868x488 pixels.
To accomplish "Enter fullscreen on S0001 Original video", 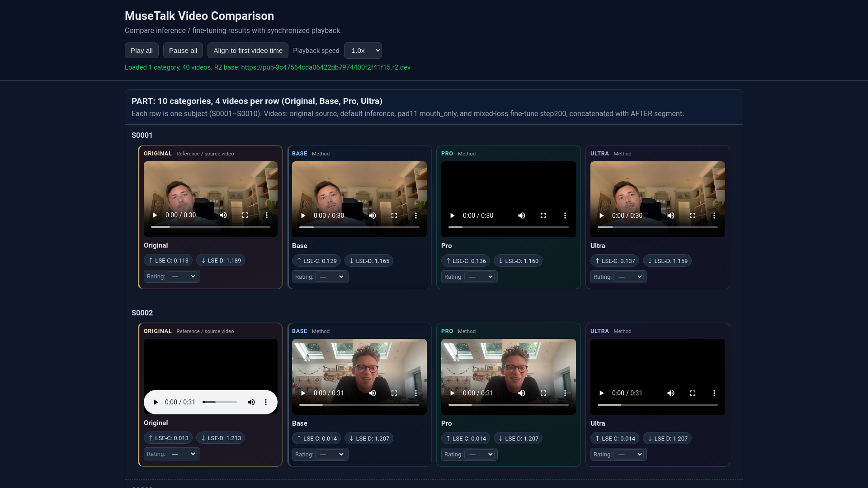I will (245, 215).
